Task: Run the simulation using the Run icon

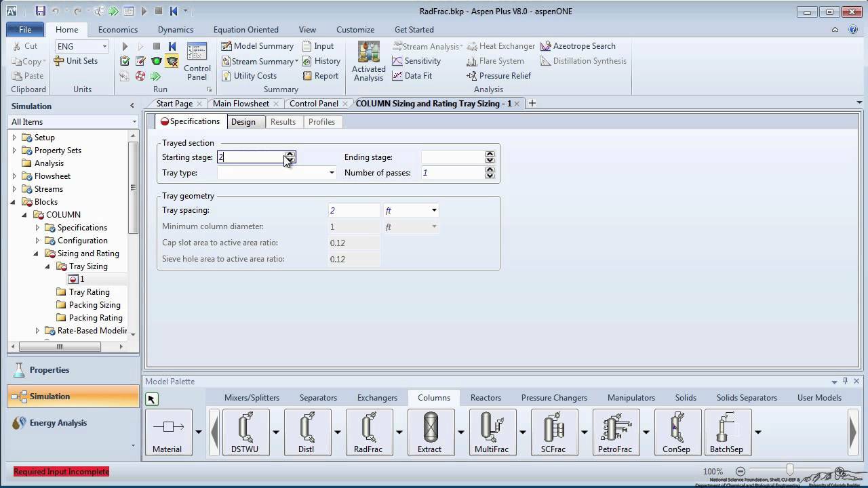Action: pos(125,46)
